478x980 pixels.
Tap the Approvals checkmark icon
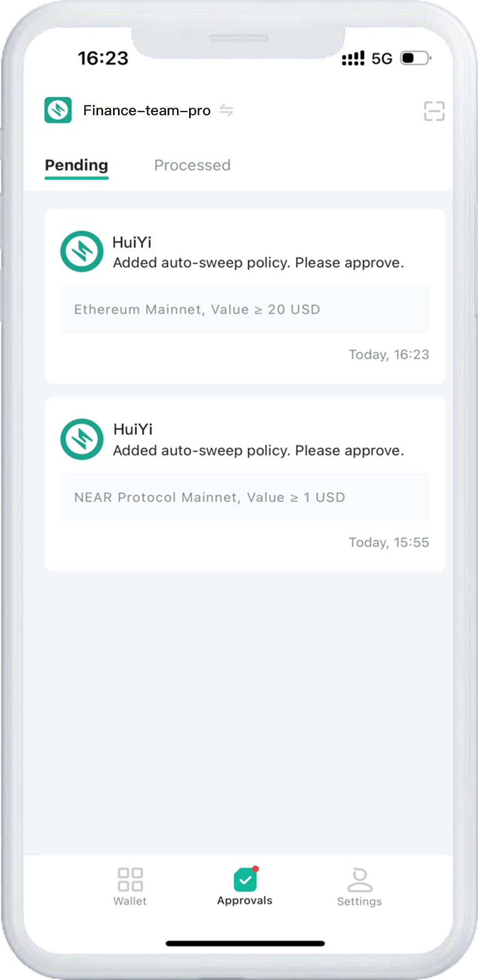[245, 879]
